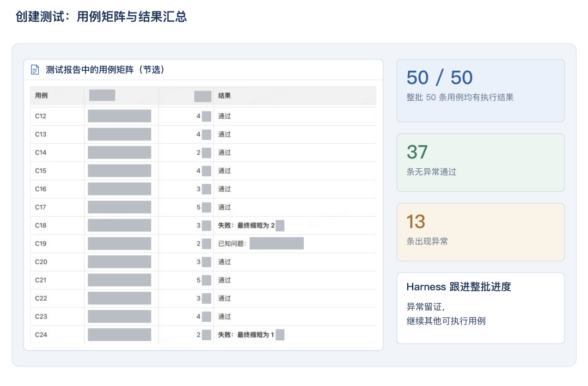Click the 50 / 50 summary figure
The width and height of the screenshot is (588, 386).
pyautogui.click(x=439, y=78)
